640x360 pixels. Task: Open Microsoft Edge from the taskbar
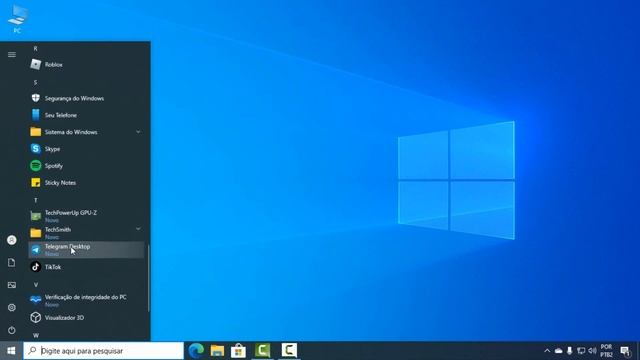pos(196,351)
